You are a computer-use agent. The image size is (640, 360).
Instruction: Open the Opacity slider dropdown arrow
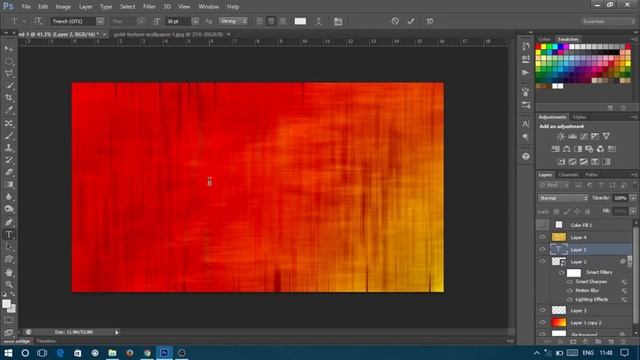(633, 198)
